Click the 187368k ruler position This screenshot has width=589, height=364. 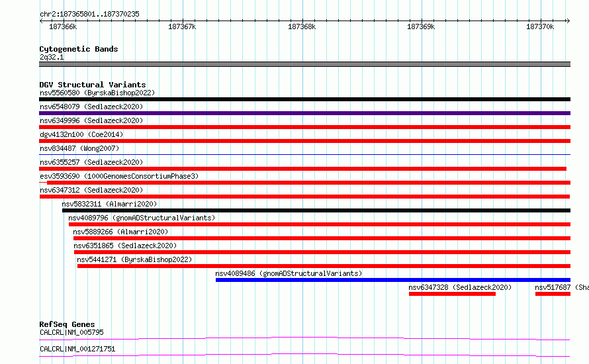[302, 26]
